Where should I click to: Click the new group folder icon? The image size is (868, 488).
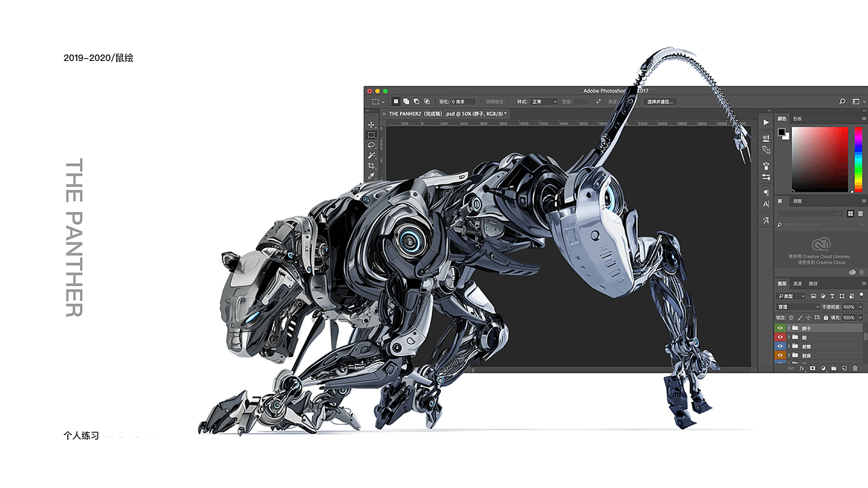coord(833,368)
